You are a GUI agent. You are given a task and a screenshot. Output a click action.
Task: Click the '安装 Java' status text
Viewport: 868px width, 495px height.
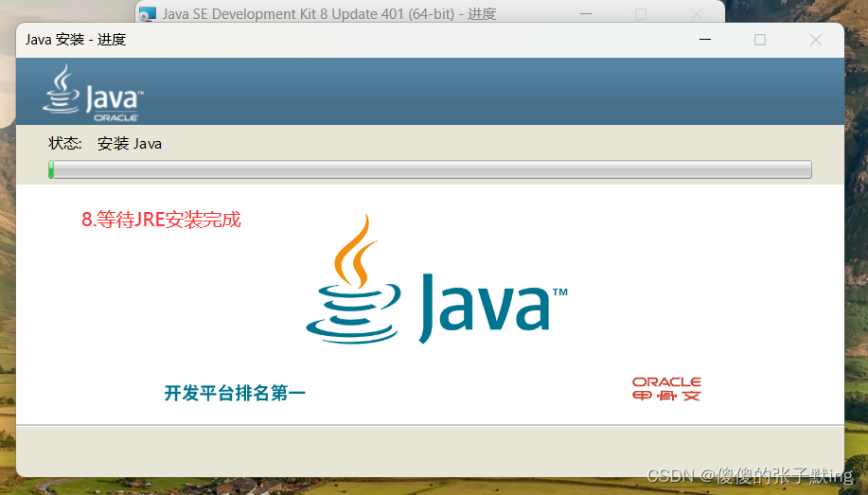(130, 144)
